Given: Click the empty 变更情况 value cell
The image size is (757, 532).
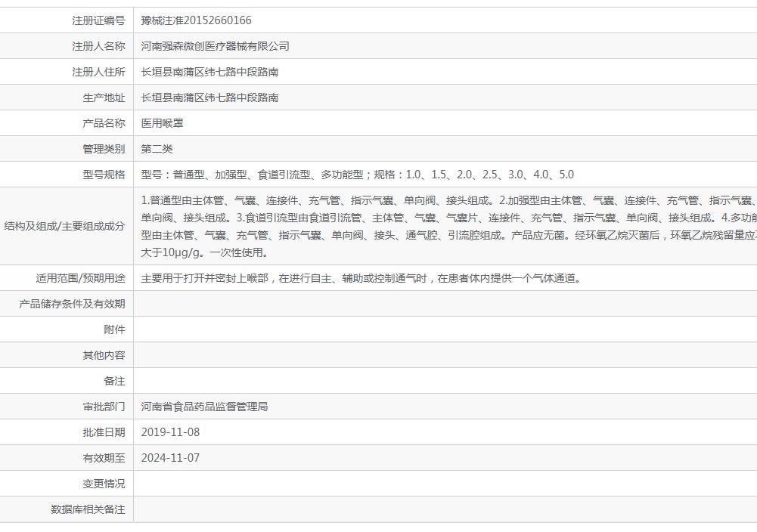Looking at the screenshot, I should 445,484.
